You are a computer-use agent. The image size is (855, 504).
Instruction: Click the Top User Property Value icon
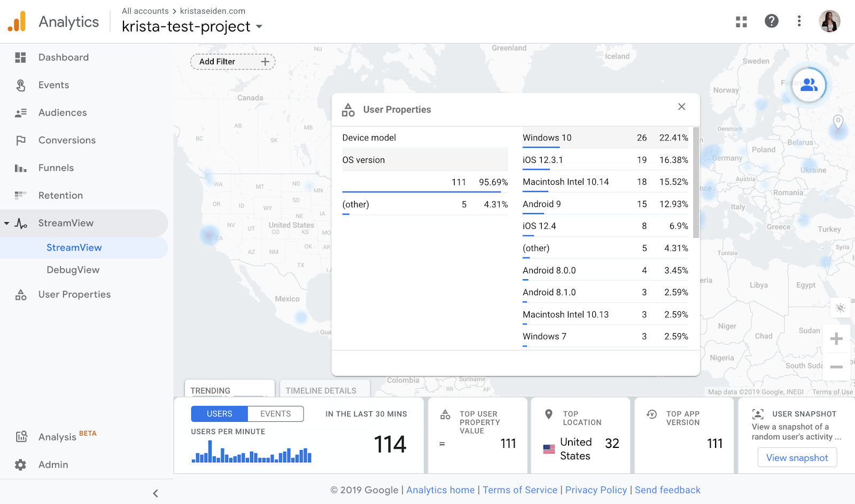pyautogui.click(x=445, y=415)
